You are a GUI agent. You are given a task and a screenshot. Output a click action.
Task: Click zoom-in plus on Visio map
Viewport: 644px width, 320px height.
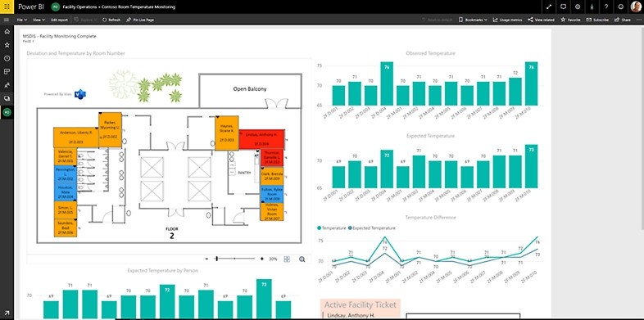point(261,259)
